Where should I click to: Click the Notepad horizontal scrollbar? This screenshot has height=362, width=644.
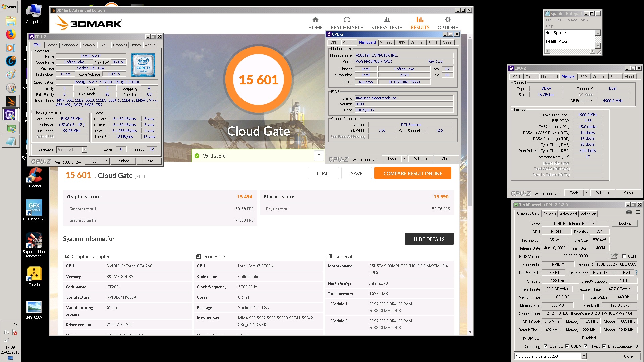570,51
